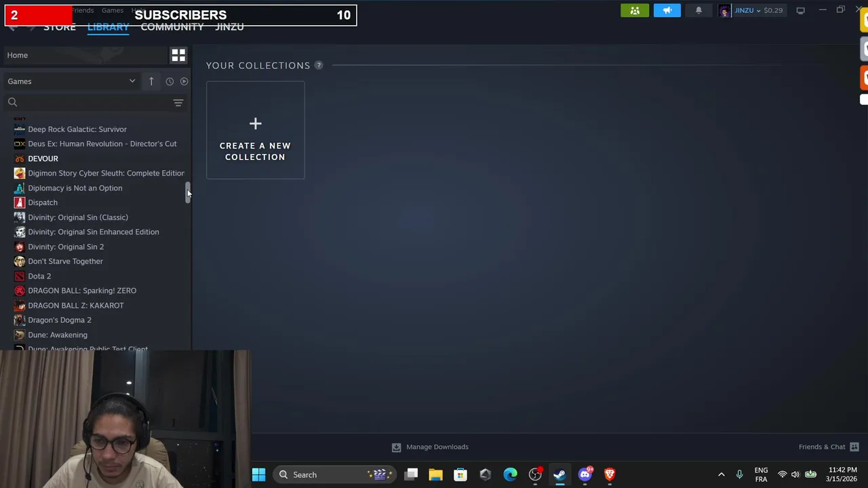Screen dimensions: 868x488
Task: Open the blue announcements megaphone button
Action: 667,10
